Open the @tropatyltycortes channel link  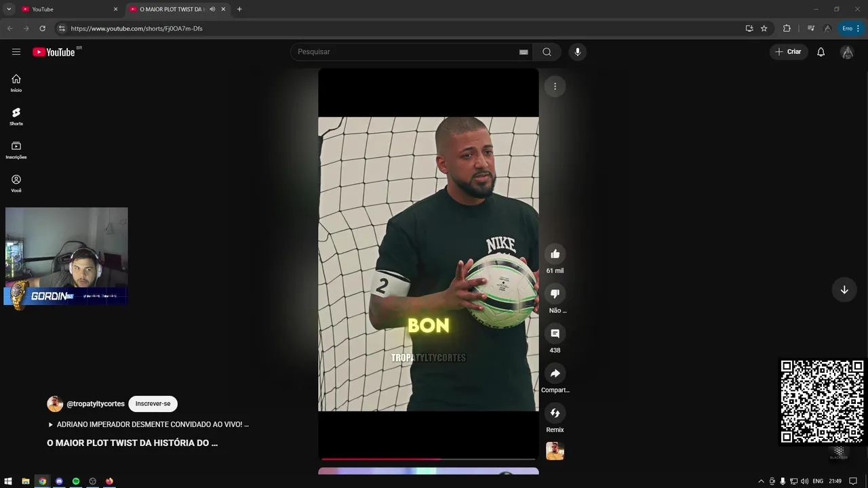(96, 404)
